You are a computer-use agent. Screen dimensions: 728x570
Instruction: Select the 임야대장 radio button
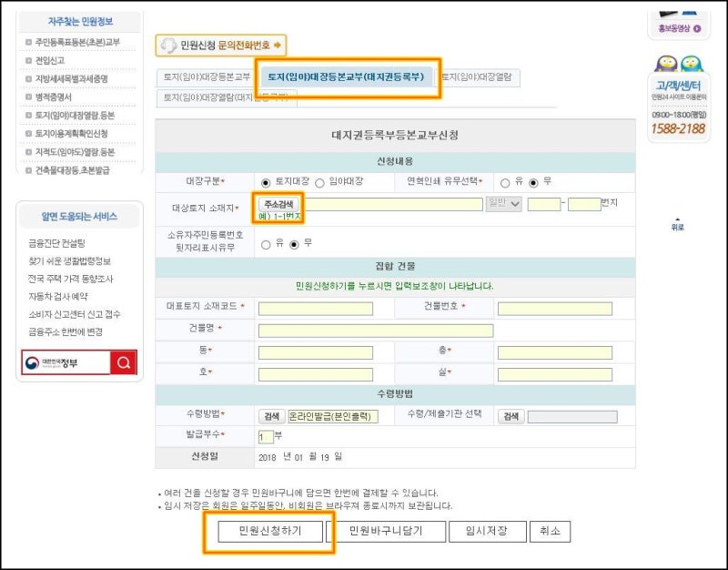319,183
